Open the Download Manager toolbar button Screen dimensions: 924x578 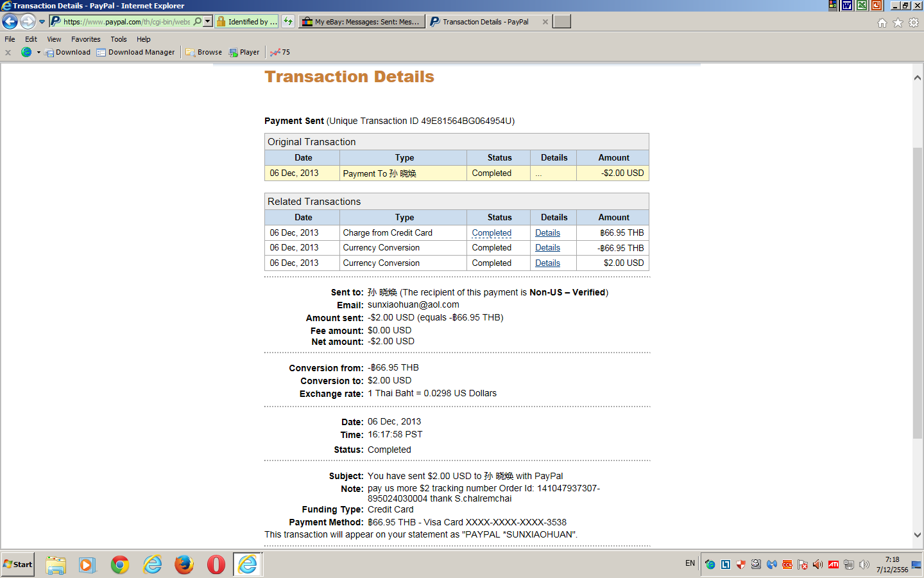pos(135,53)
